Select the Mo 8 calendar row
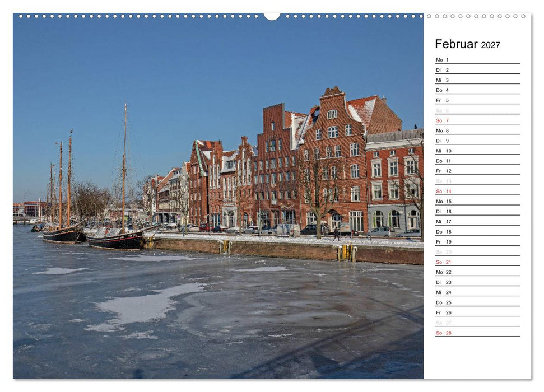This screenshot has width=544, height=392. [477, 130]
